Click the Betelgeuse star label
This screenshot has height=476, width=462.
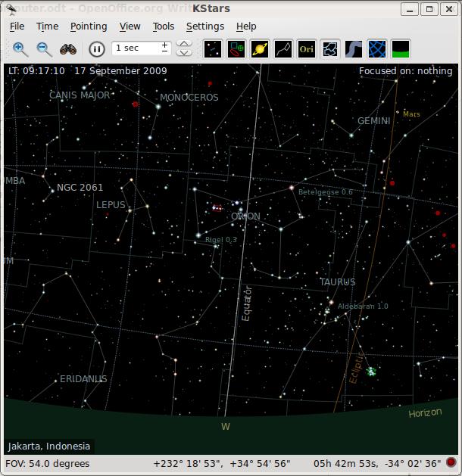[x=325, y=192]
